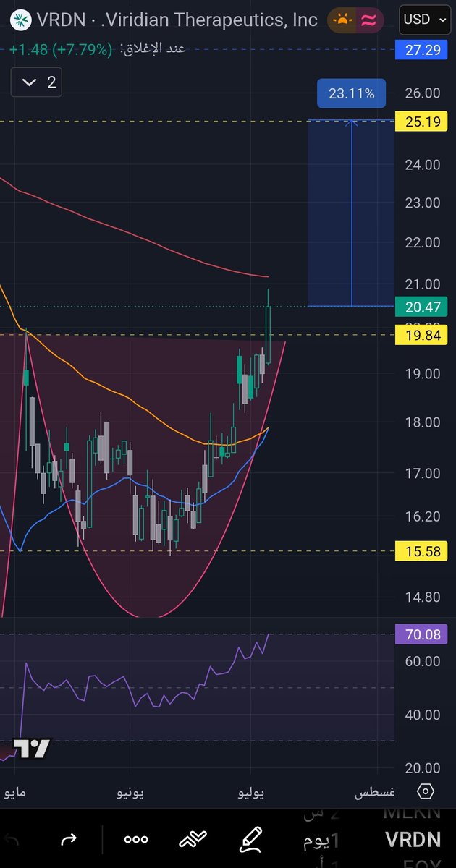The width and height of the screenshot is (456, 868).
Task: Tap the غسطس month label on time axis
Action: coord(373,793)
